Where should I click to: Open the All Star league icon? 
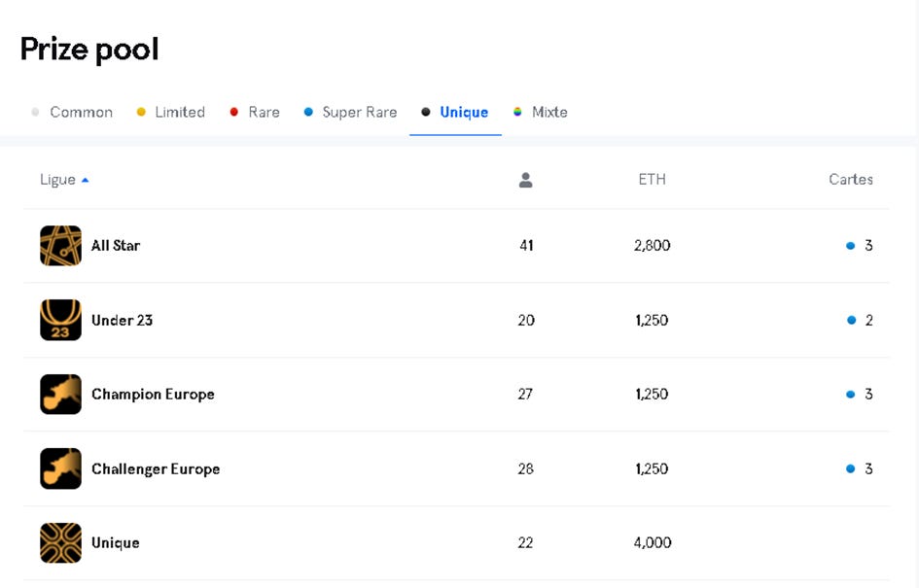click(x=60, y=246)
